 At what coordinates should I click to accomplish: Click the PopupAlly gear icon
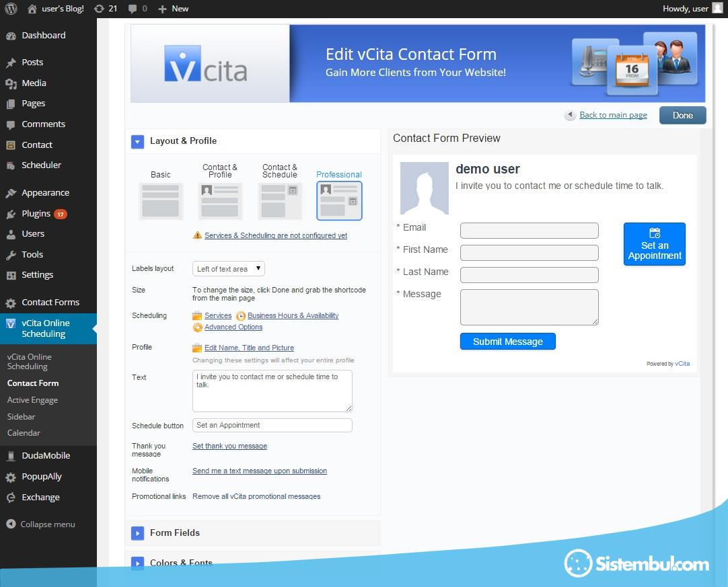coord(11,477)
